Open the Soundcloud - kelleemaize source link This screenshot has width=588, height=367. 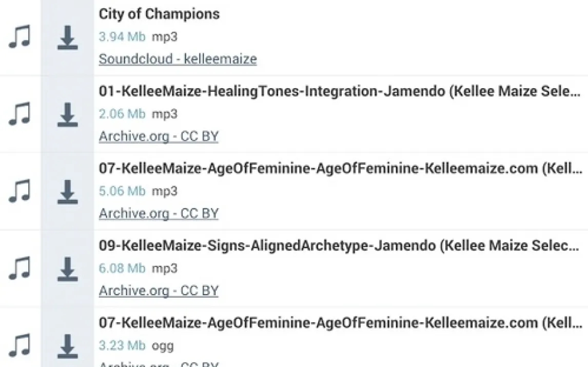pyautogui.click(x=178, y=59)
